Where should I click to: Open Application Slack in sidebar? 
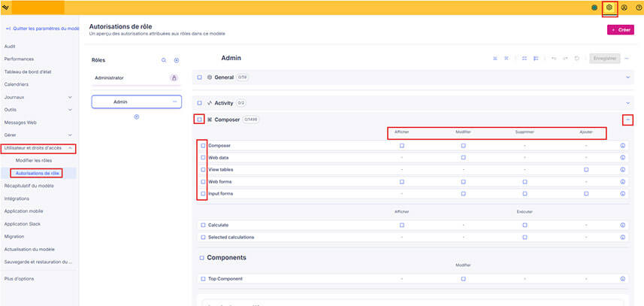(x=23, y=224)
